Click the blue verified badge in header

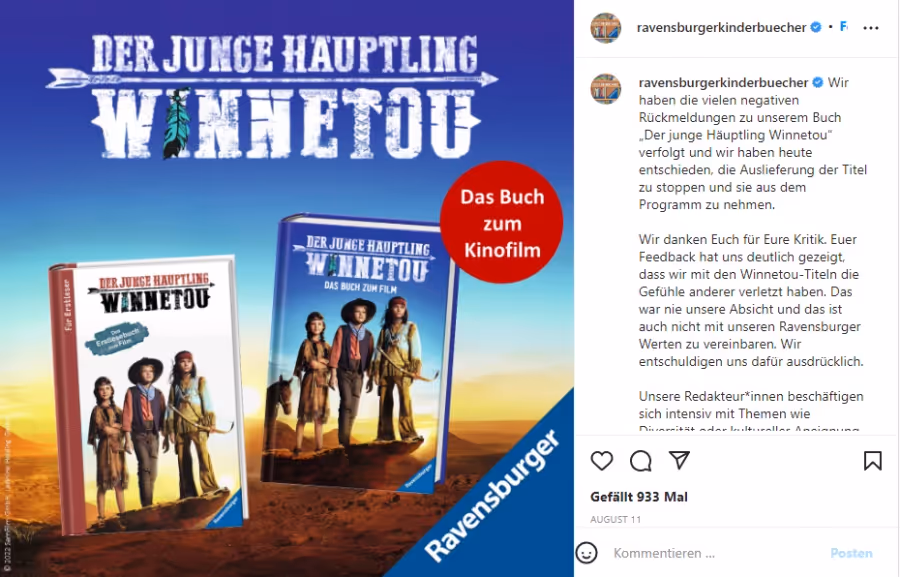(816, 27)
